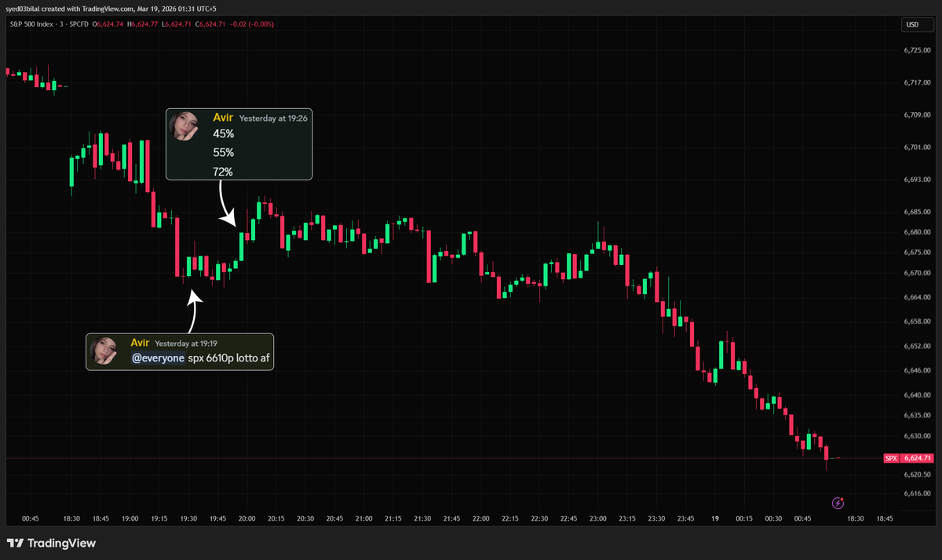Click the 55% line in the message
This screenshot has width=942, height=560.
(223, 153)
